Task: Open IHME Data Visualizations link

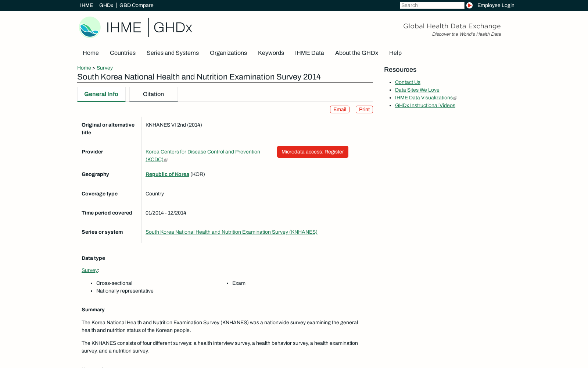Action: click(424, 98)
